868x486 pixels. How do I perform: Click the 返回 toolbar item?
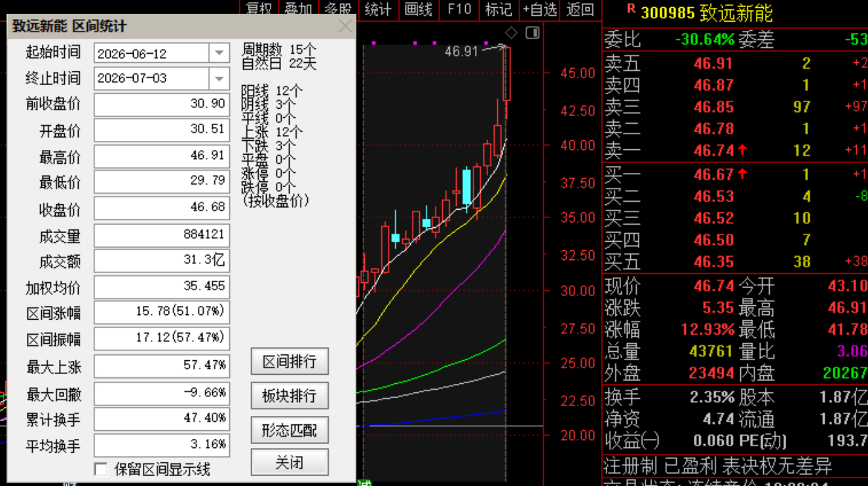pos(580,9)
